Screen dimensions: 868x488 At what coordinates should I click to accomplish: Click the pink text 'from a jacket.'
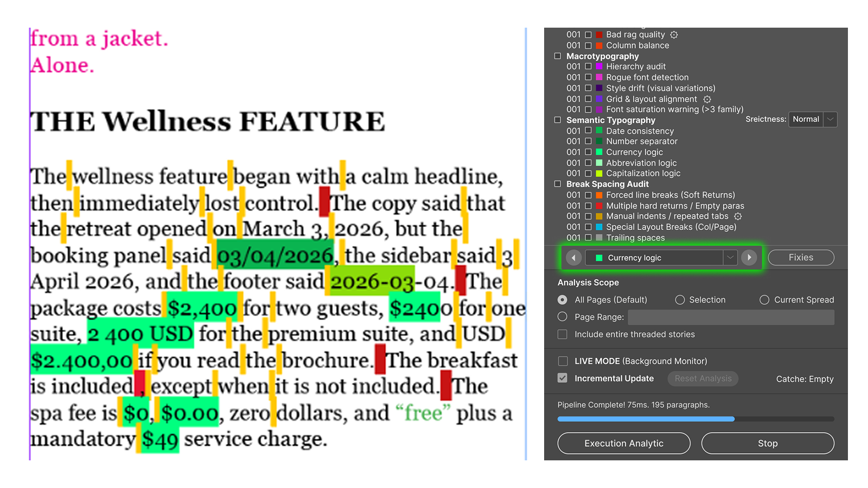99,39
